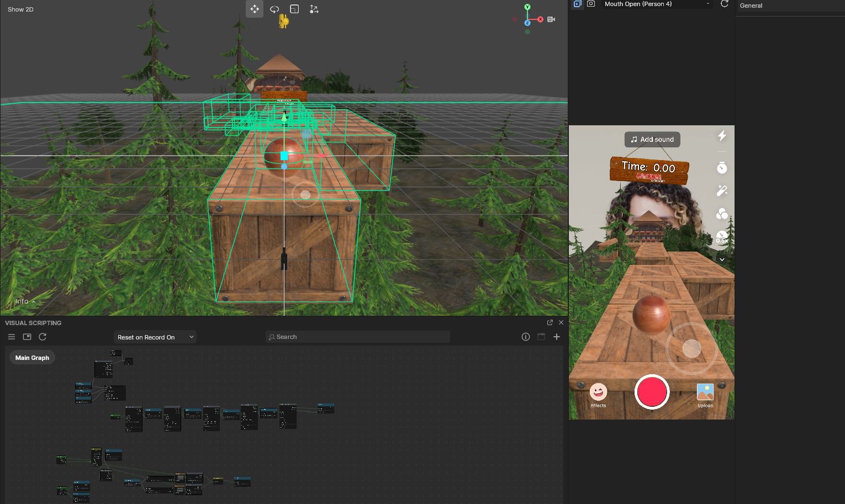Click the red record button in the preview
Image resolution: width=845 pixels, height=504 pixels.
click(652, 392)
